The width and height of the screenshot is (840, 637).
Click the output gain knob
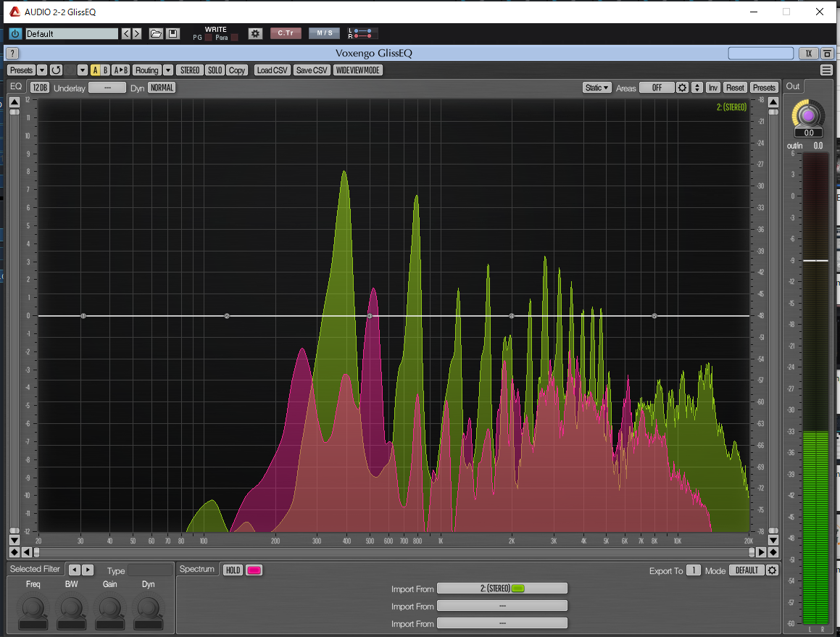click(x=808, y=115)
